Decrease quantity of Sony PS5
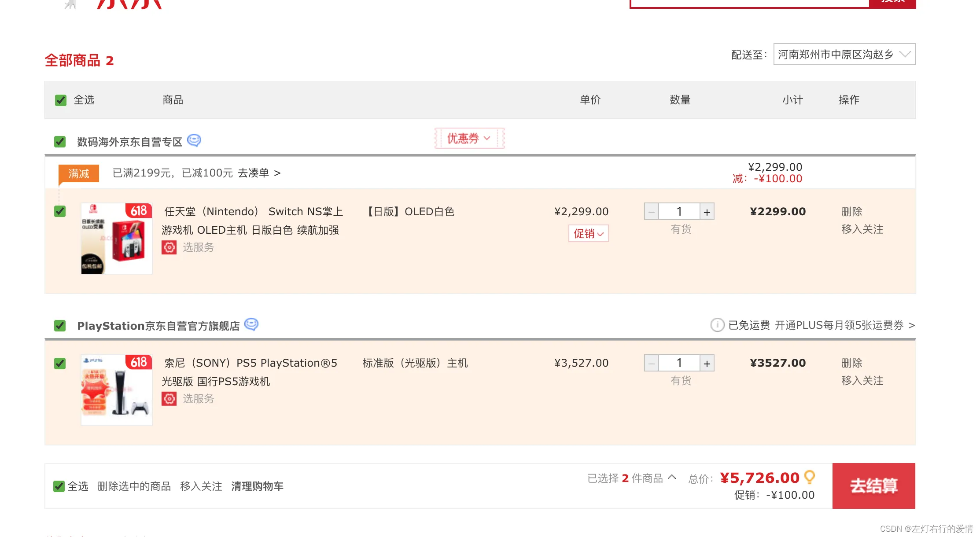 (652, 363)
